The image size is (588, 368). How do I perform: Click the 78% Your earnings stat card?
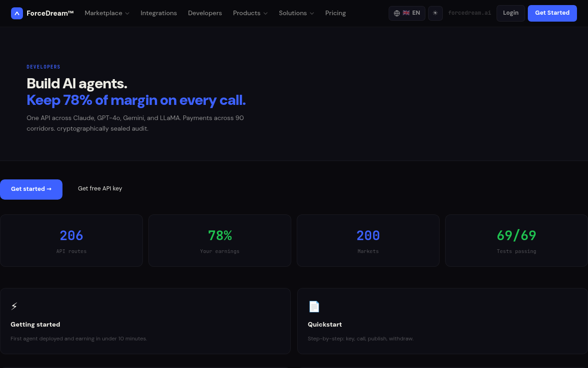220,241
